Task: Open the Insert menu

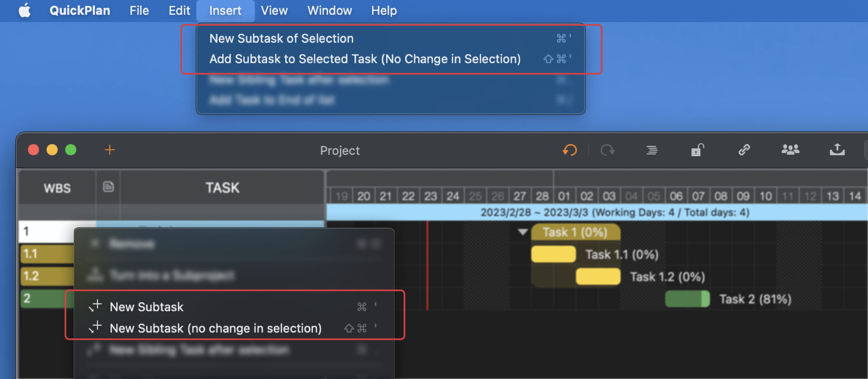Action: [225, 11]
